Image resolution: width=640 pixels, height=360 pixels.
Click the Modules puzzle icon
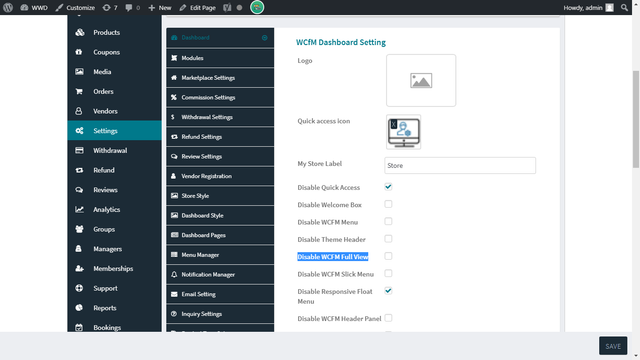[x=174, y=58]
